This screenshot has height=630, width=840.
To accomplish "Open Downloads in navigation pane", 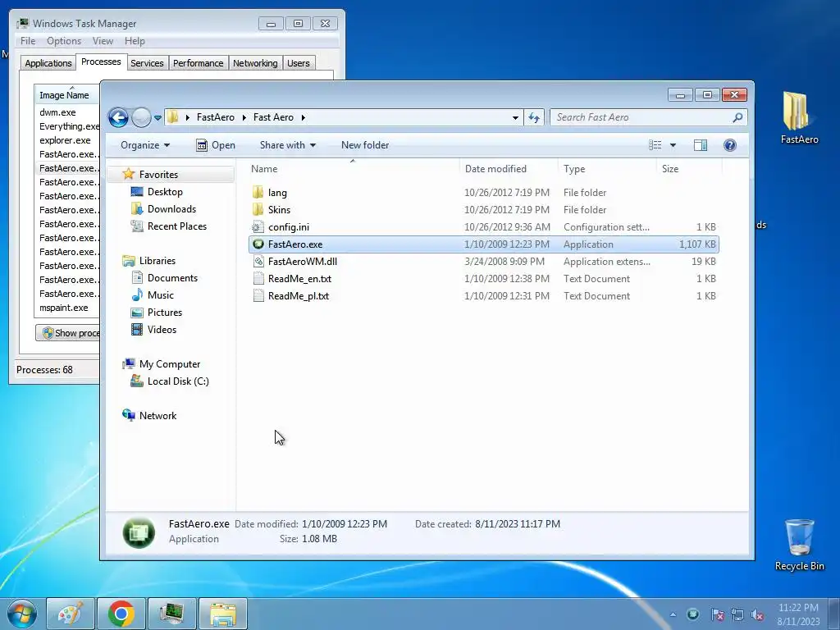I will point(171,209).
